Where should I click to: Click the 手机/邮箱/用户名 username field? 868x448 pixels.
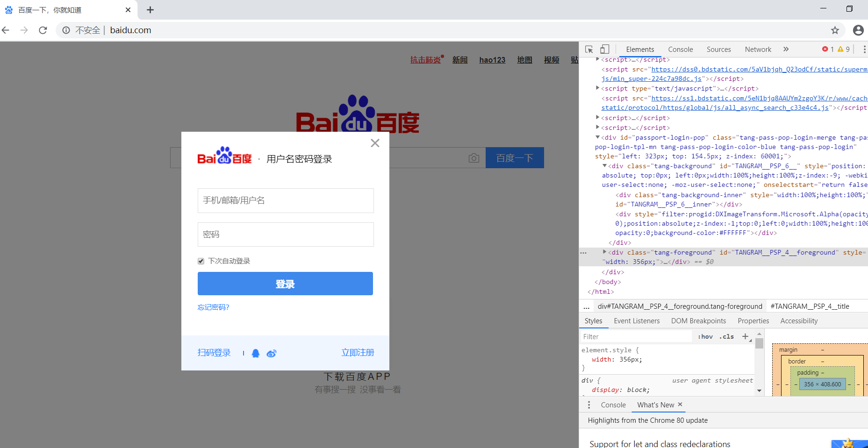tap(286, 200)
